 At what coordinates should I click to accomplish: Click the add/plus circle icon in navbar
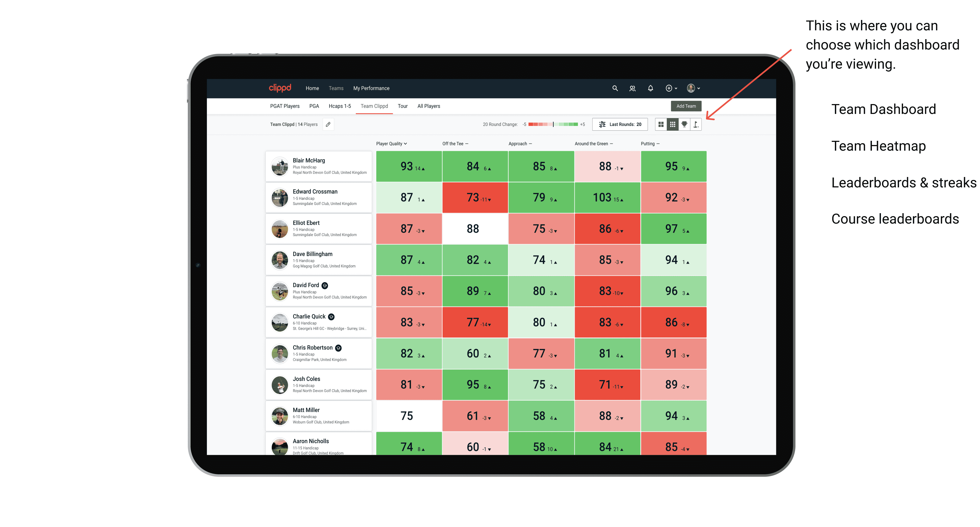pyautogui.click(x=668, y=88)
